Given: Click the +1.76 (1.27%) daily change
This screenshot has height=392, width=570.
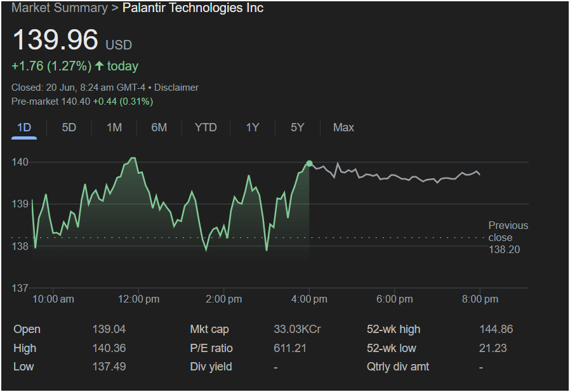Looking at the screenshot, I should tap(51, 66).
